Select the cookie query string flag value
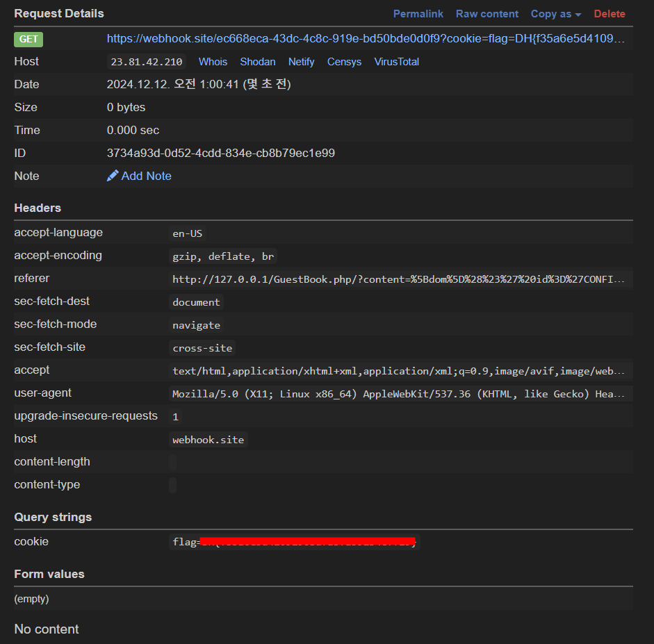Image resolution: width=654 pixels, height=644 pixels. point(294,542)
